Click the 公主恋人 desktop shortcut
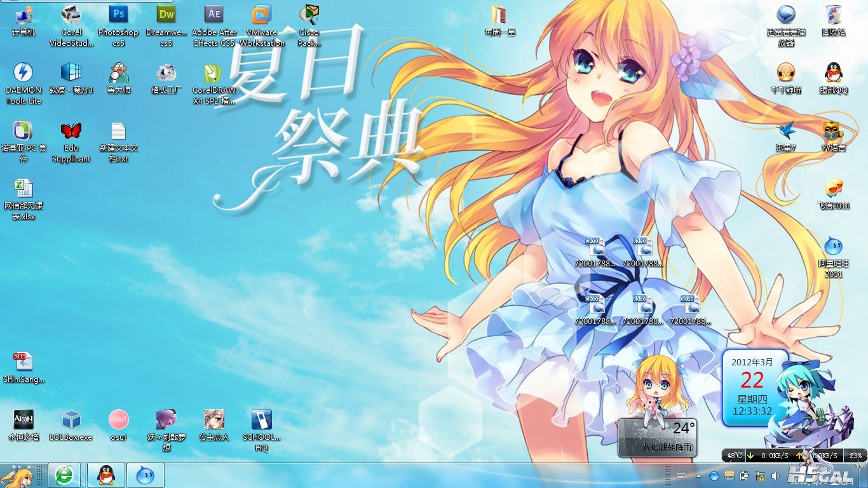The width and height of the screenshot is (868, 488). (214, 426)
